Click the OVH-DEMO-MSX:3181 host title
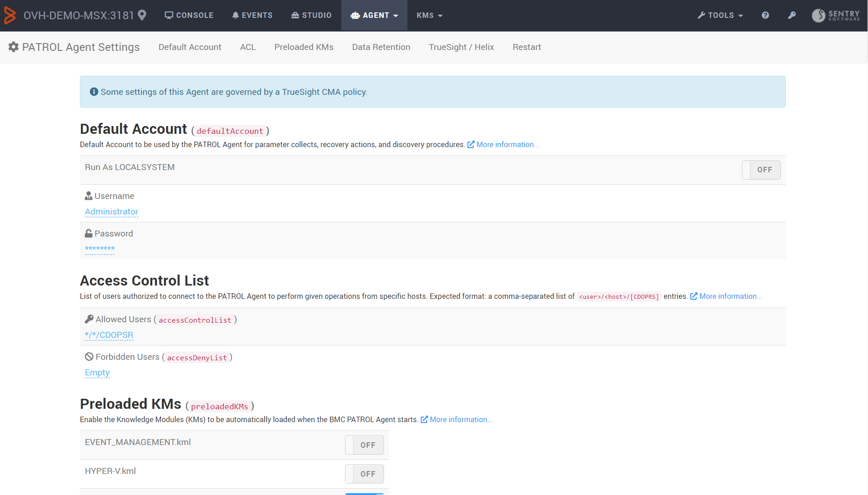 (79, 15)
